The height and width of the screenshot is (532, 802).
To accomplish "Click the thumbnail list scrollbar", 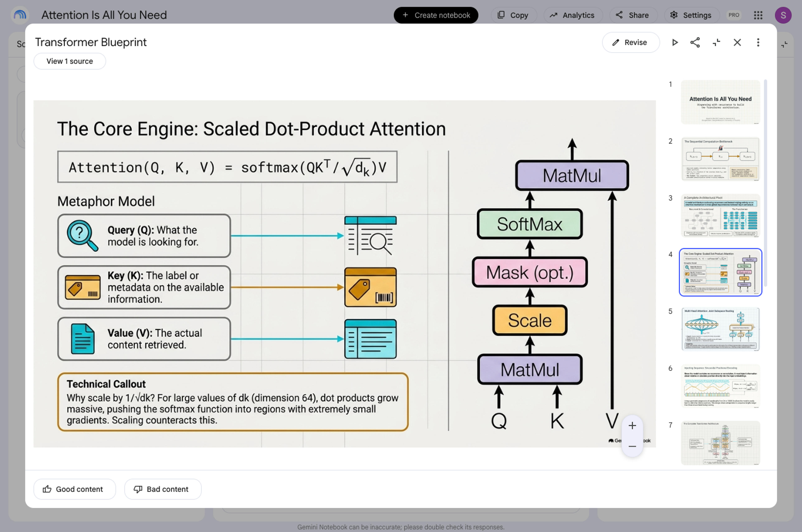I will pyautogui.click(x=765, y=183).
